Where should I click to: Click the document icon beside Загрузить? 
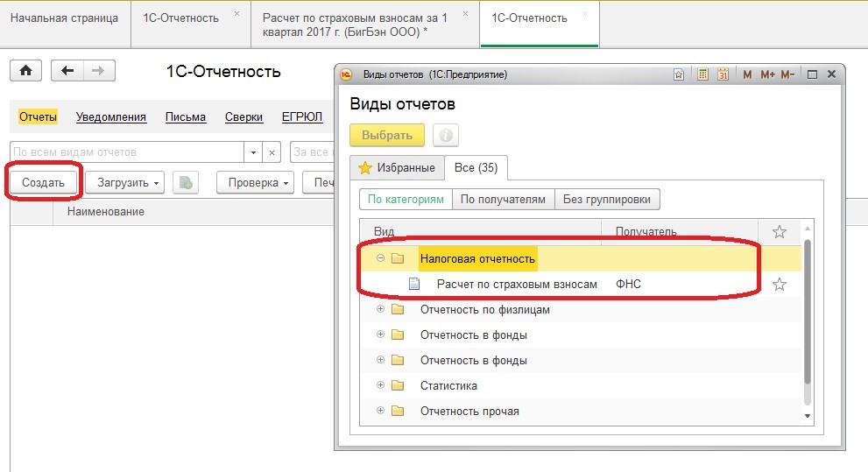pos(186,183)
